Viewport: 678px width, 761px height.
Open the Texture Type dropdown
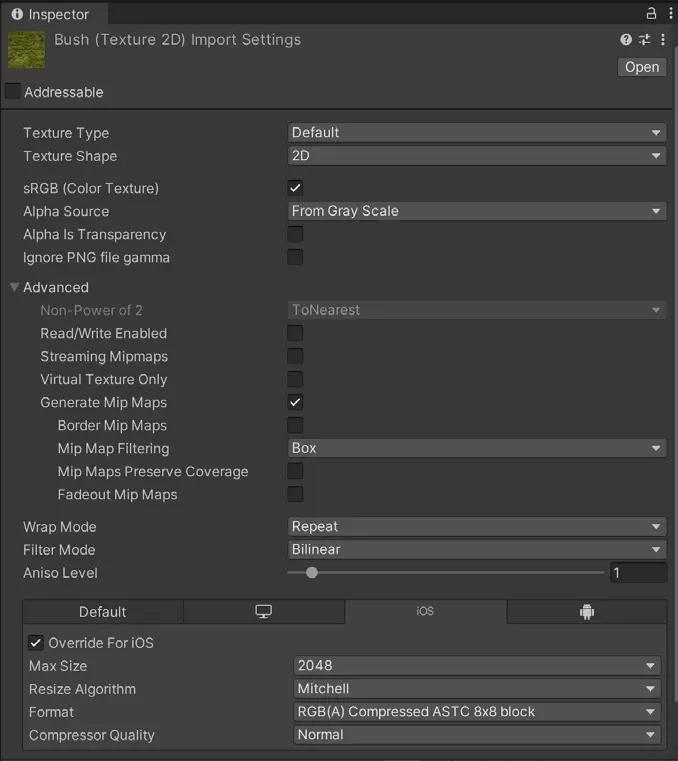tap(477, 132)
